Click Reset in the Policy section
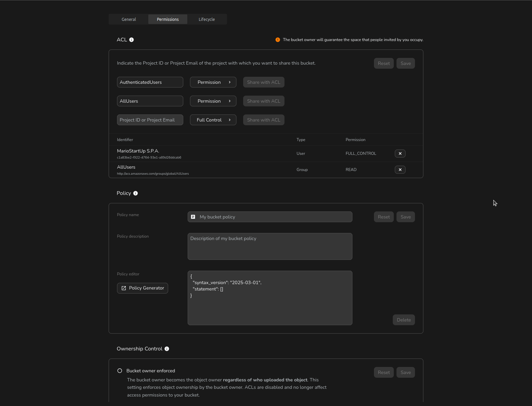The image size is (532, 406). coord(384,217)
